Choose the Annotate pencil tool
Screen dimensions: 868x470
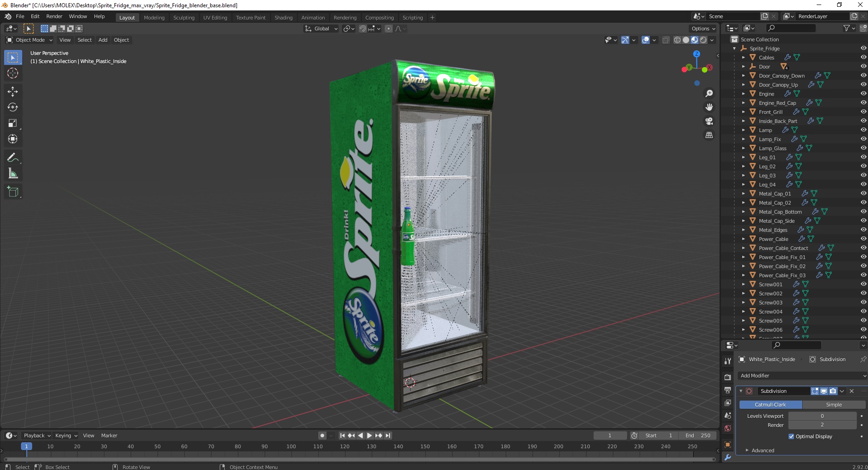pos(13,157)
